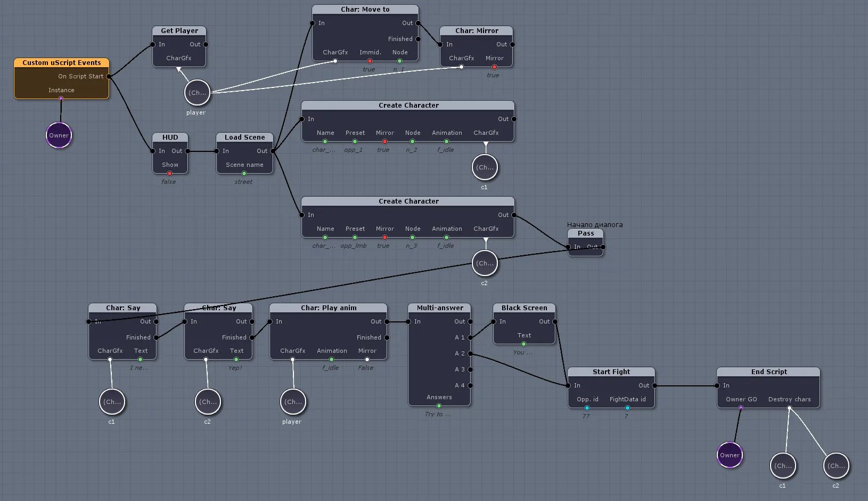This screenshot has height=501, width=868.
Task: Select the Char: Move to node title
Action: coord(365,10)
